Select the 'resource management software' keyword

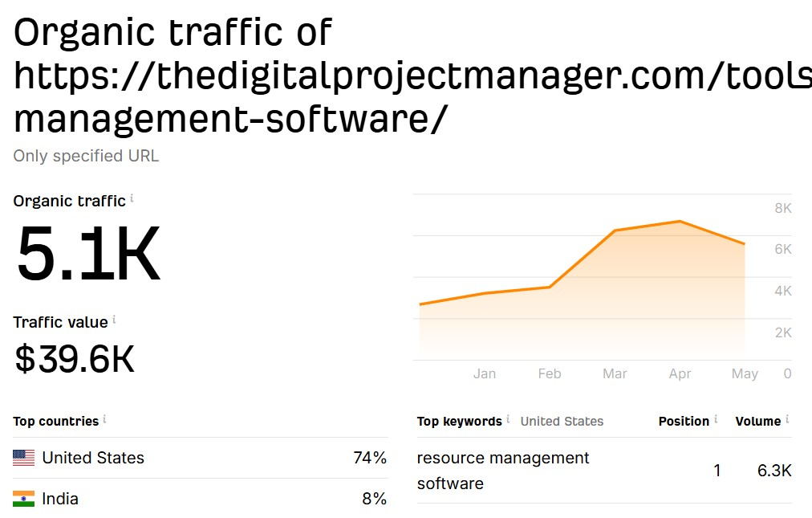click(x=502, y=471)
